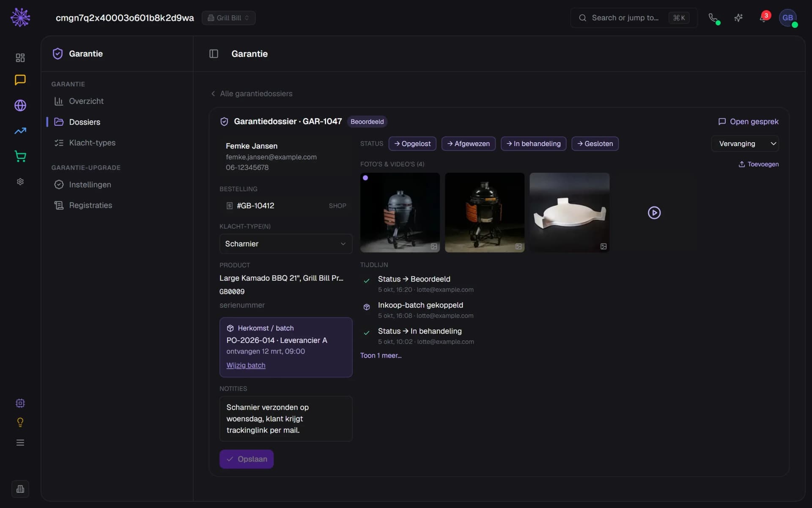Open the Vervanging resolution dropdown

point(745,144)
